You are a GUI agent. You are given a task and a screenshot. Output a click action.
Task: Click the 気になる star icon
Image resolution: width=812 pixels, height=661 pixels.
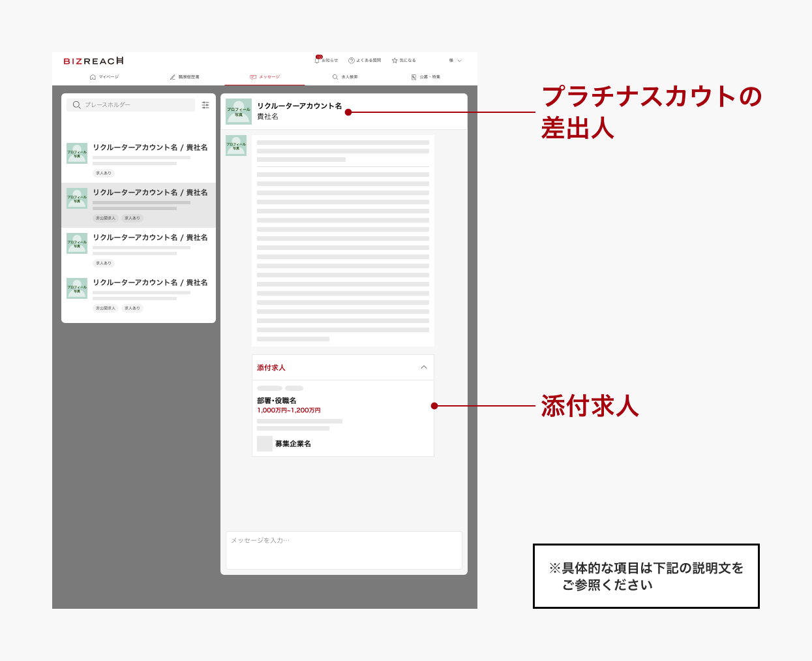395,61
